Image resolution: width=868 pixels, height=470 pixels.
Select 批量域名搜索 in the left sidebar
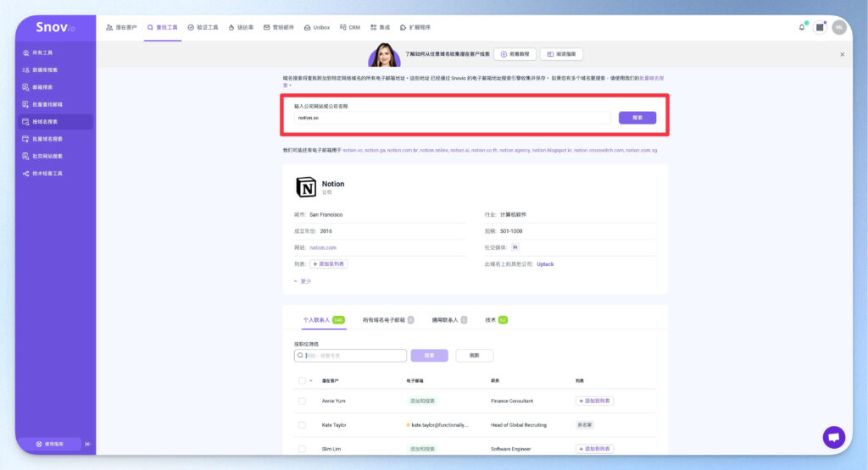pyautogui.click(x=55, y=139)
